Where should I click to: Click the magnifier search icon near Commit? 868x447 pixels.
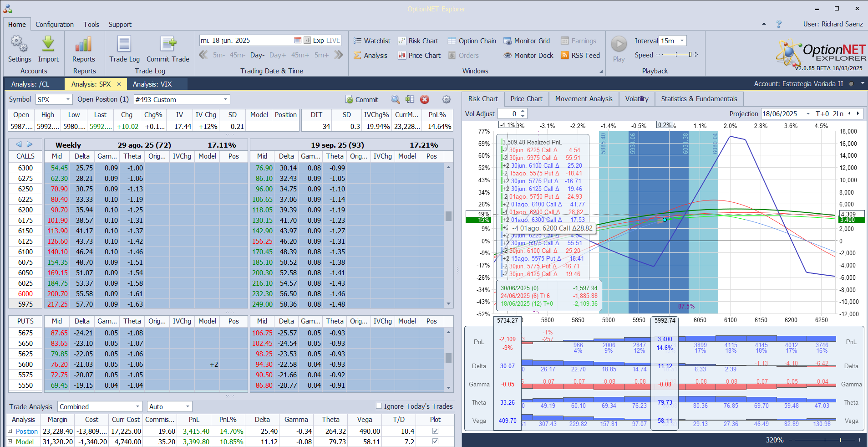396,99
